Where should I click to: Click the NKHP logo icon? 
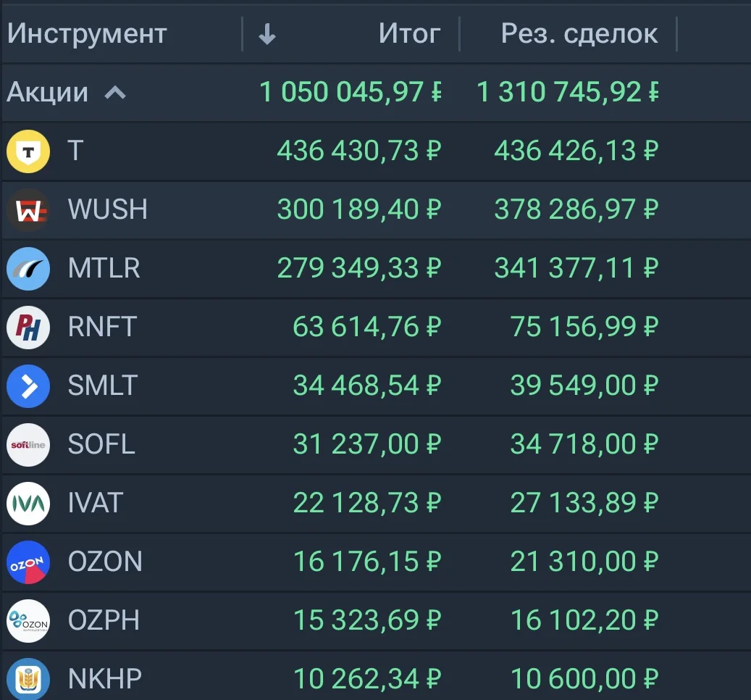28,679
